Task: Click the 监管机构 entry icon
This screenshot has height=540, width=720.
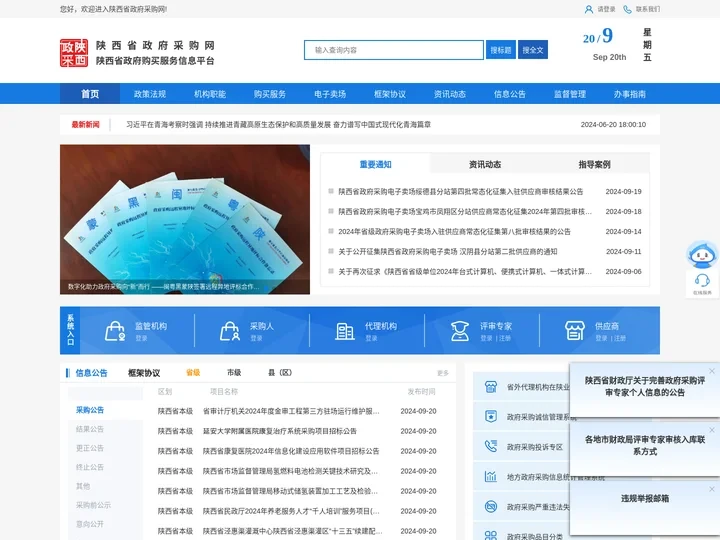Action: pos(115,331)
